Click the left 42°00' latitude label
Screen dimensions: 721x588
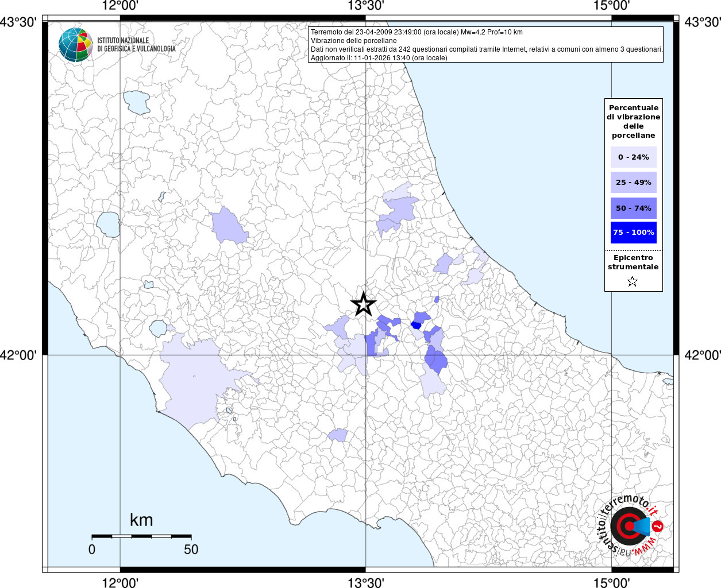[19, 355]
